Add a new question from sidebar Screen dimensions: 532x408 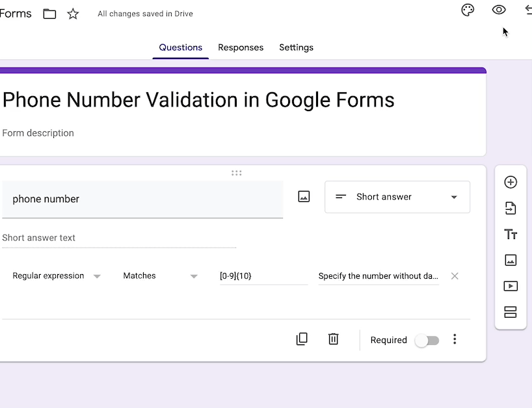point(511,183)
